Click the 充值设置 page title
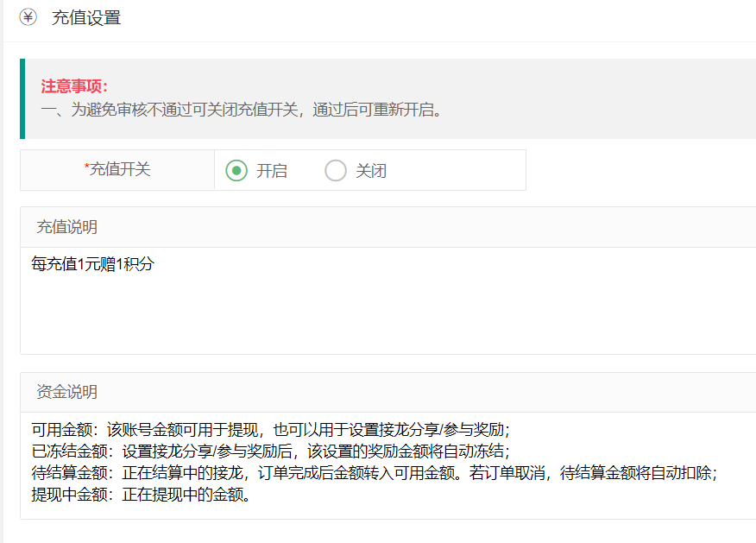The width and height of the screenshot is (756, 543). (x=86, y=18)
